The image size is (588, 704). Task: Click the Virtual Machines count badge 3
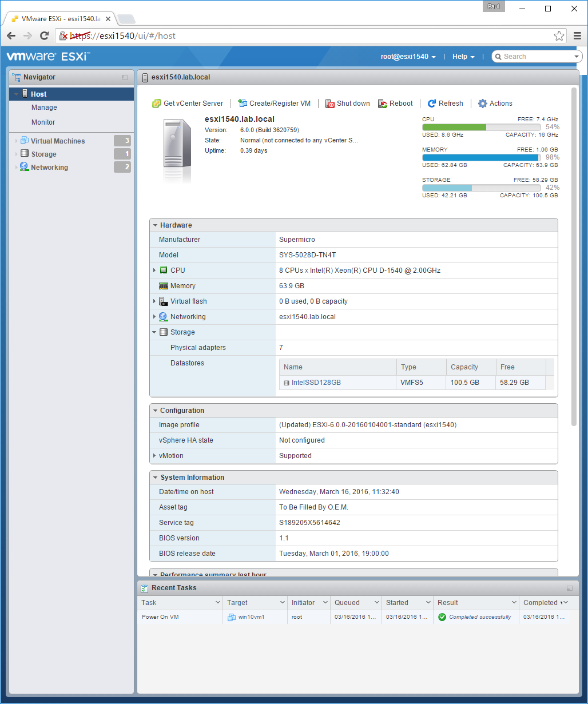pyautogui.click(x=122, y=141)
